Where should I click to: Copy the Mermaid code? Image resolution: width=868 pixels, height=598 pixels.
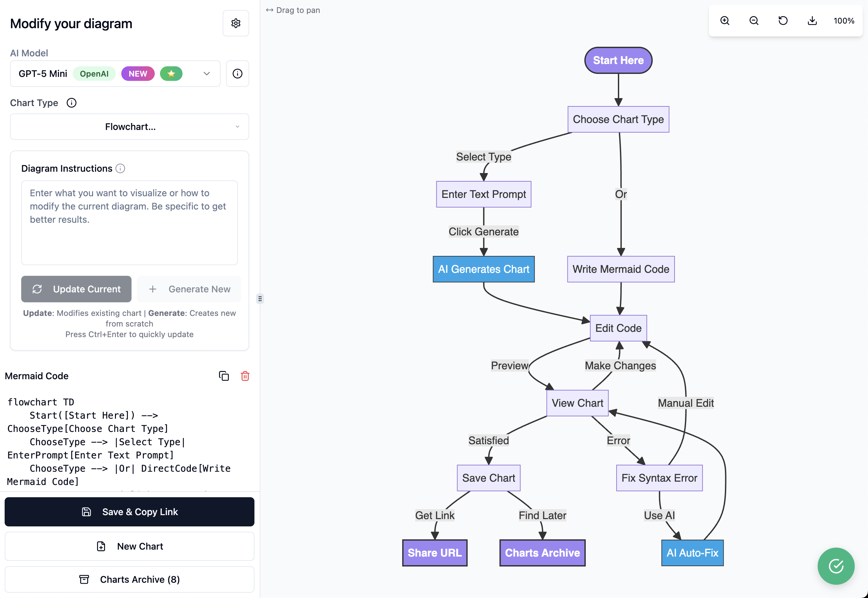tap(224, 376)
